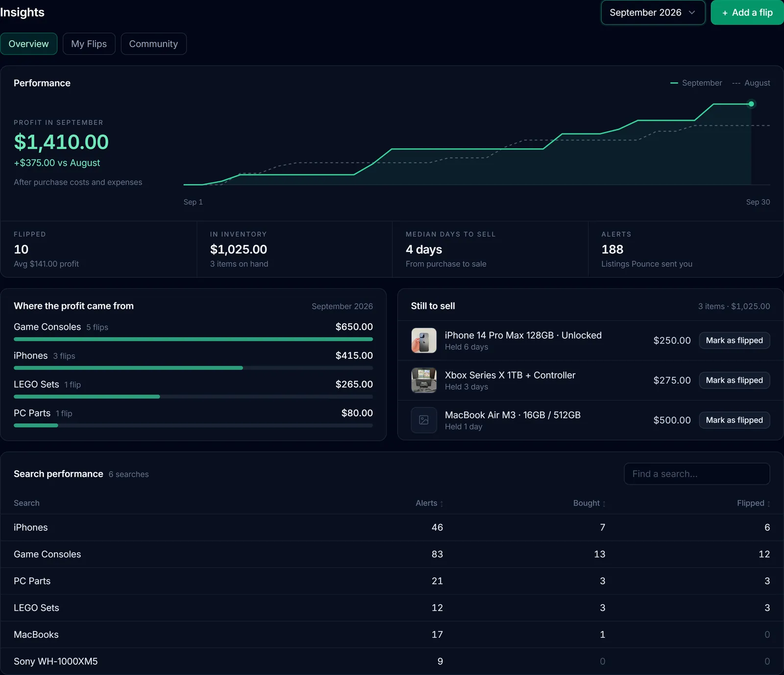Select the LEGO Sets search row
Image resolution: width=784 pixels, height=675 pixels.
pyautogui.click(x=392, y=608)
